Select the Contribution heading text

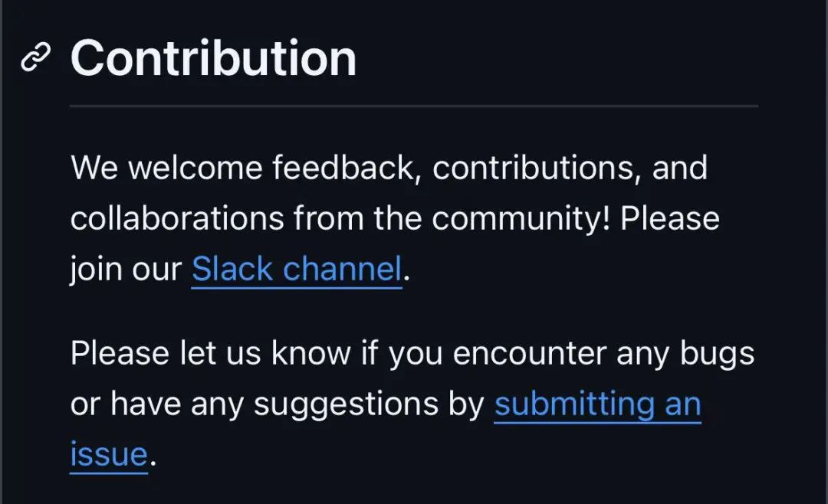[213, 58]
